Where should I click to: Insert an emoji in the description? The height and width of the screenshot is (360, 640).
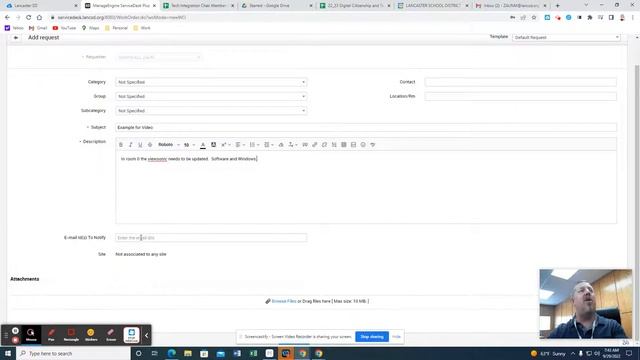[363, 145]
